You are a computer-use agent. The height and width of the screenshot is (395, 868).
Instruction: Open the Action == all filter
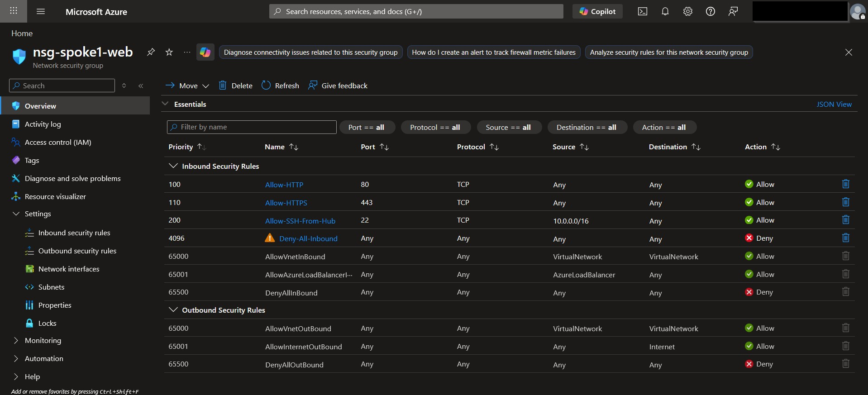[664, 127]
